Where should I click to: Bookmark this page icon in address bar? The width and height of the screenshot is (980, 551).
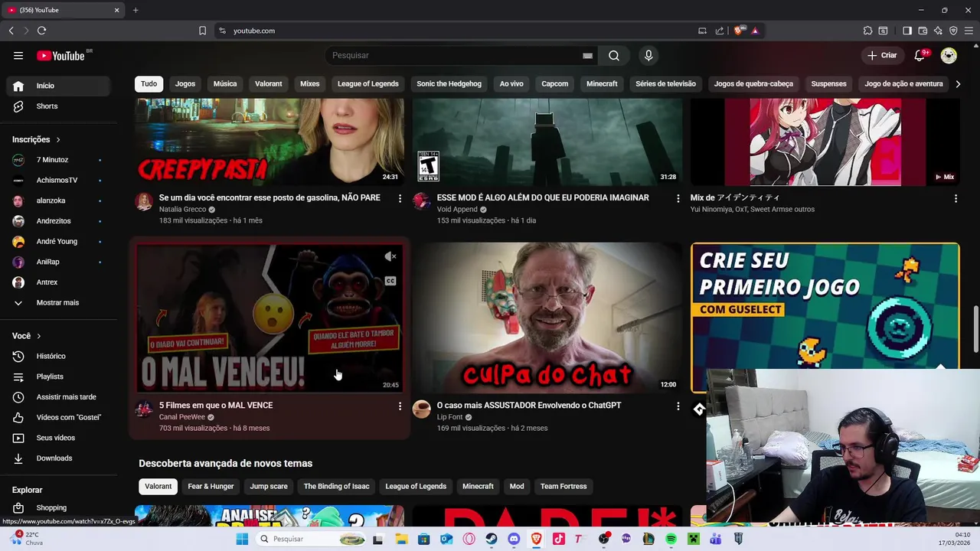click(x=202, y=31)
